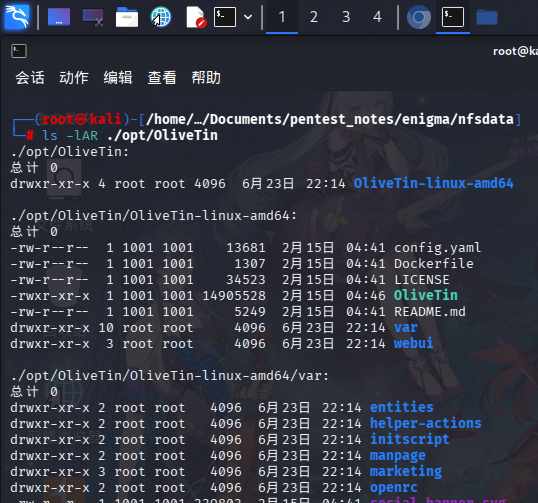This screenshot has width=538, height=503.
Task: Focus the running terminal taskbar button
Action: (x=453, y=17)
